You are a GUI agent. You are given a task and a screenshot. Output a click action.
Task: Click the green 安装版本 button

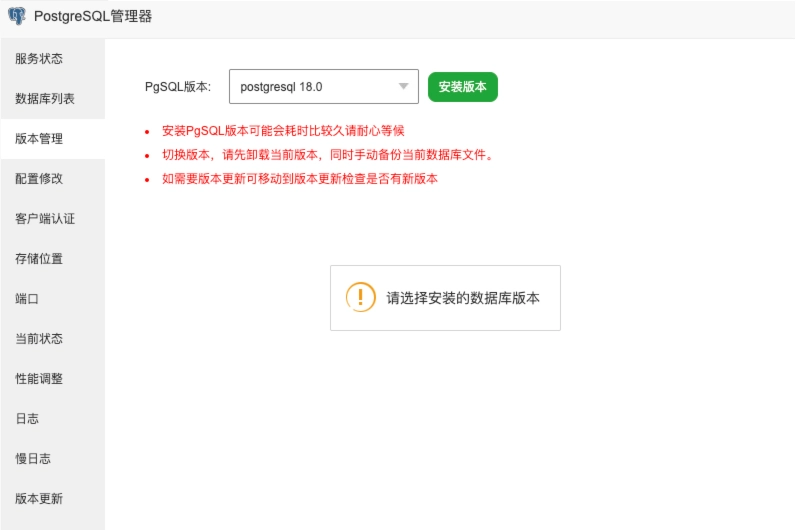tap(463, 87)
